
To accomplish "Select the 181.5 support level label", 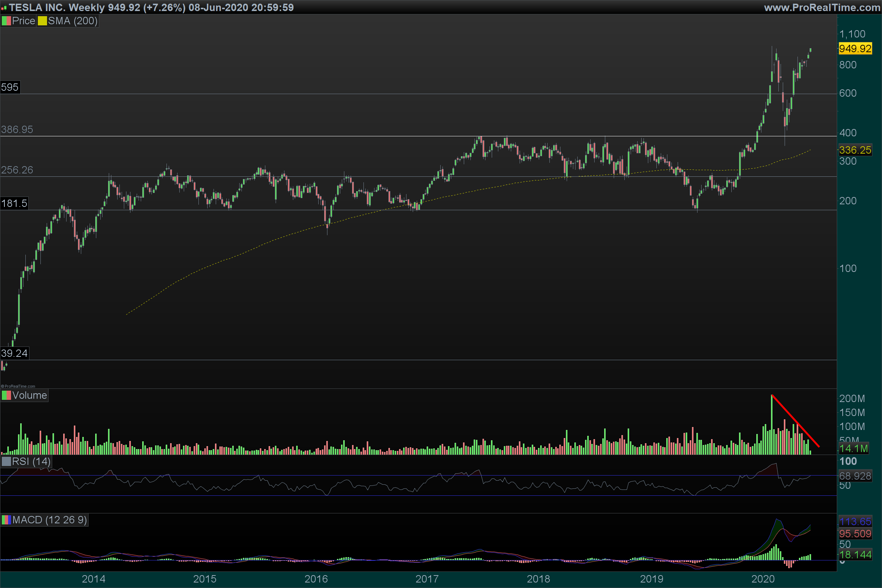I will (14, 204).
